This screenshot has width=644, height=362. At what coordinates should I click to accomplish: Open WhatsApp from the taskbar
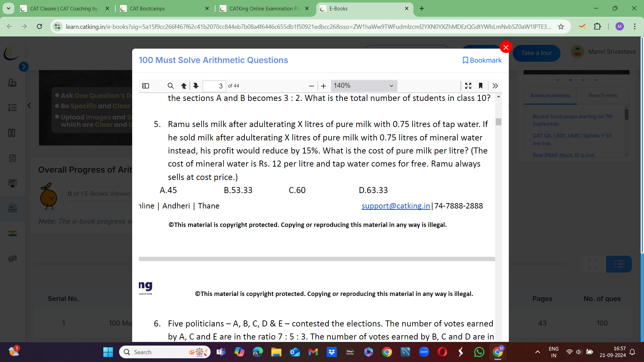pyautogui.click(x=479, y=352)
